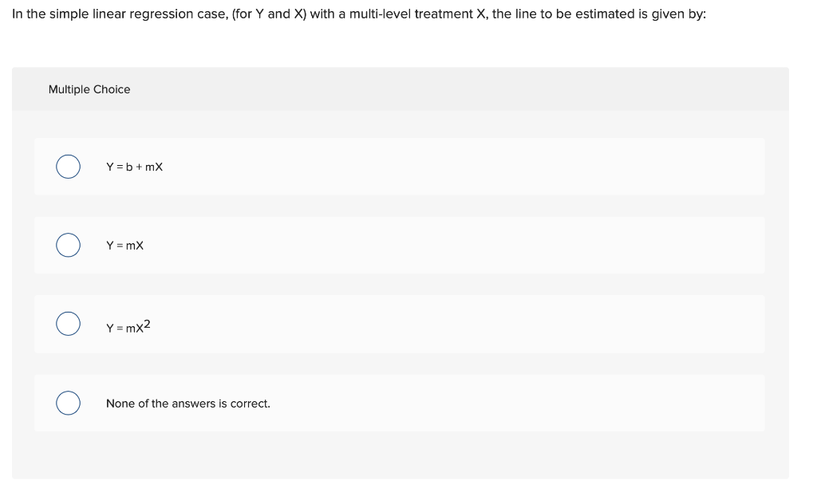This screenshot has height=504, width=817.
Task: Click the answer text Y = b + mX
Action: tap(134, 167)
